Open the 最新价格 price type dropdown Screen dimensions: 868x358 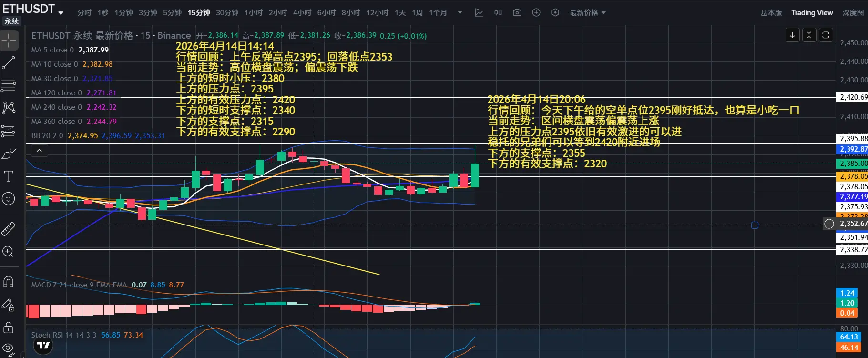point(588,13)
